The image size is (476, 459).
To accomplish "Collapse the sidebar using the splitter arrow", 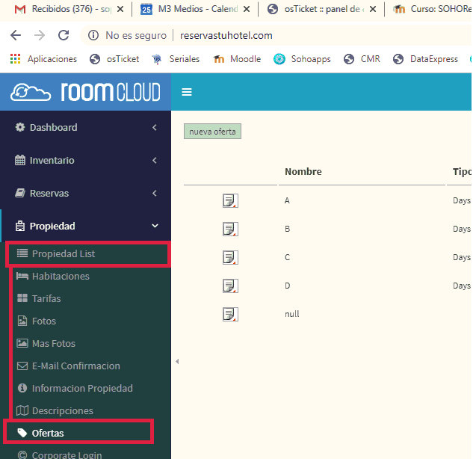I will tap(177, 362).
